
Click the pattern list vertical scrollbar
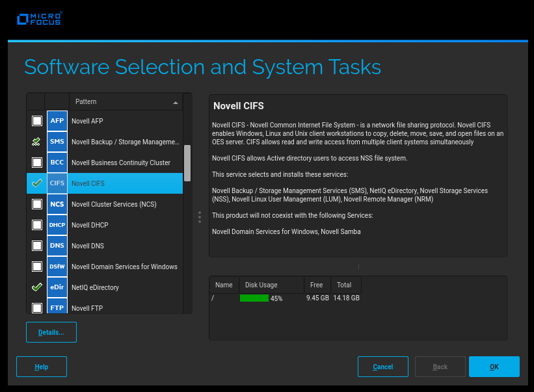click(187, 163)
